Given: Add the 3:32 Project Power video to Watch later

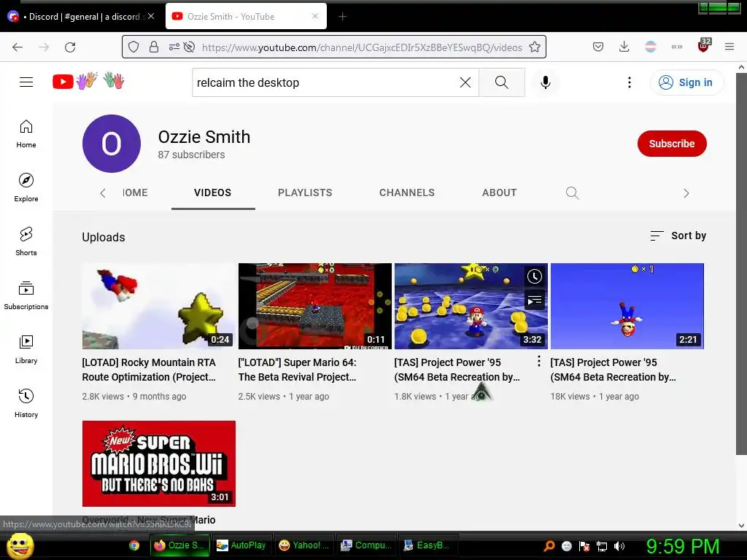Looking at the screenshot, I should click(x=535, y=276).
